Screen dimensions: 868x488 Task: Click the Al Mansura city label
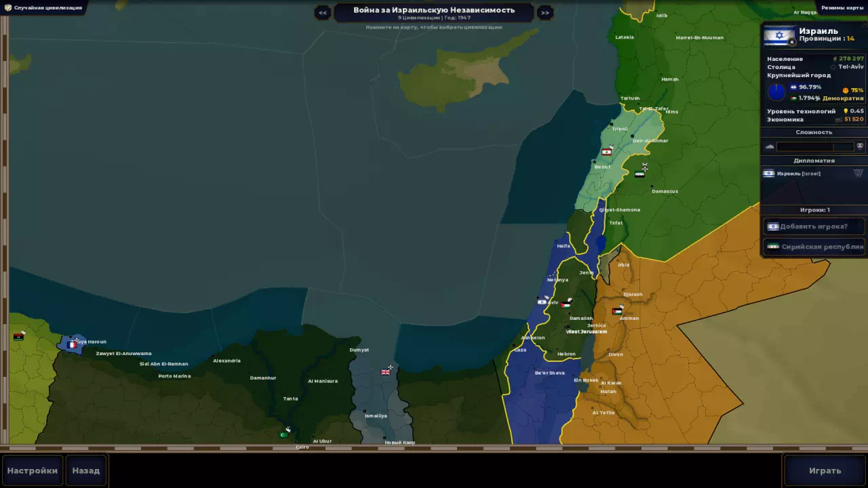pyautogui.click(x=323, y=381)
